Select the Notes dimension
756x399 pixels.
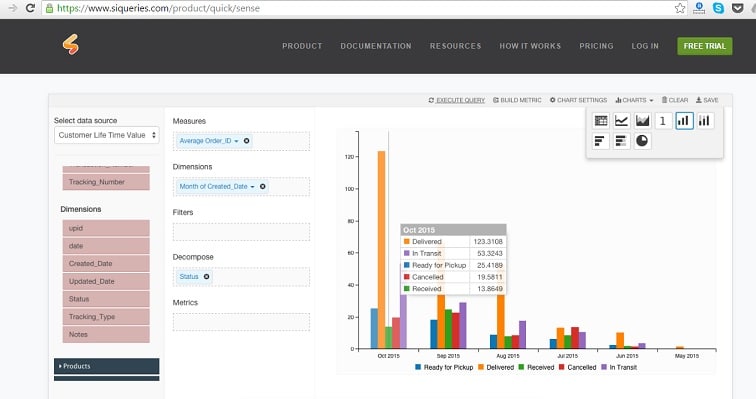[x=106, y=334]
